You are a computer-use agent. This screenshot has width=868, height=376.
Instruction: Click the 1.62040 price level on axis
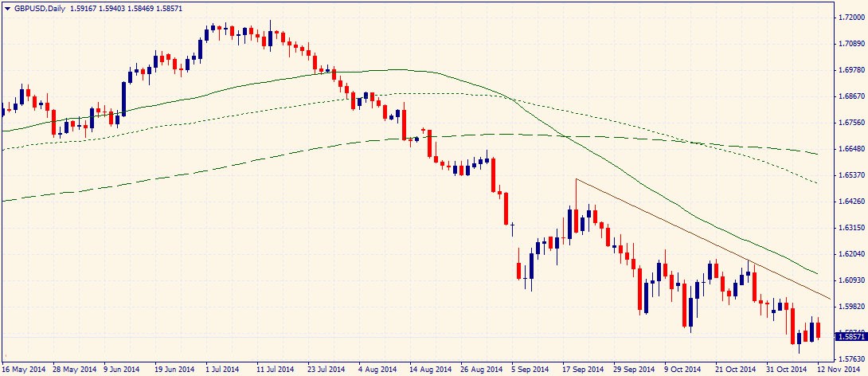pos(849,254)
